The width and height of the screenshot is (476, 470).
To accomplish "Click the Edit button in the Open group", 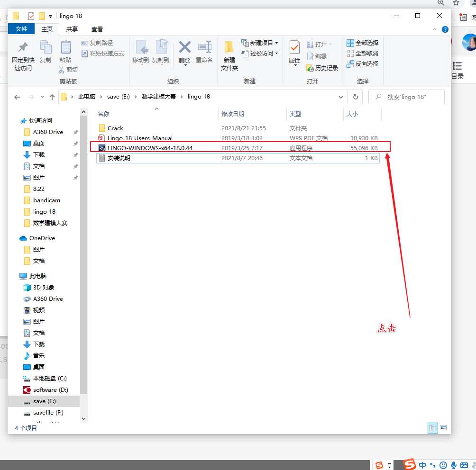I will pyautogui.click(x=317, y=56).
